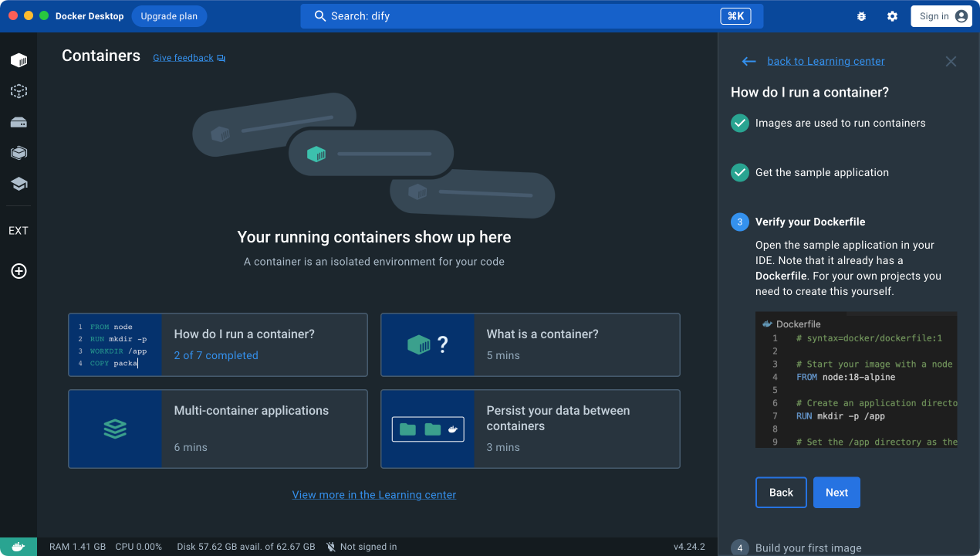The height and width of the screenshot is (556, 980).
Task: Click the Verify your Dockerfile heading
Action: coord(810,222)
